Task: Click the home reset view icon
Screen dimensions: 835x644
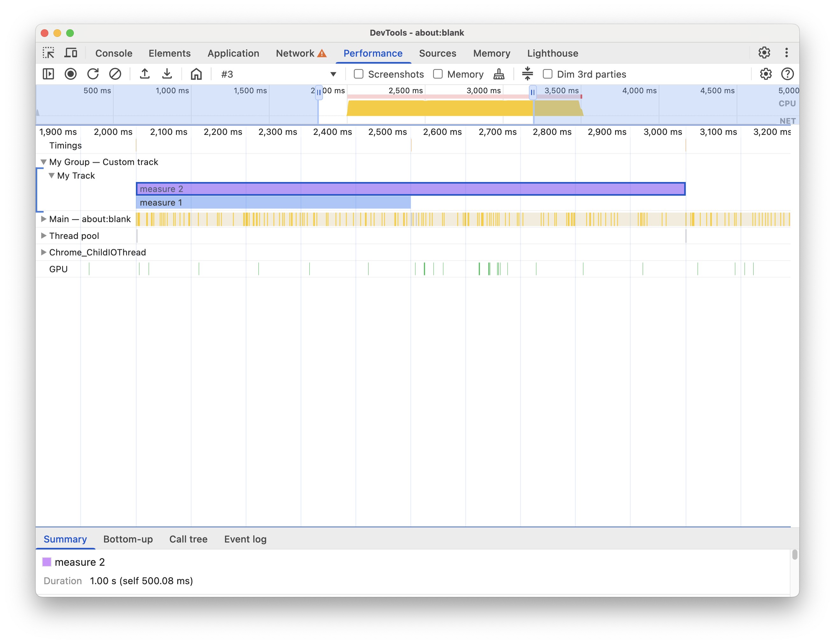Action: click(196, 73)
